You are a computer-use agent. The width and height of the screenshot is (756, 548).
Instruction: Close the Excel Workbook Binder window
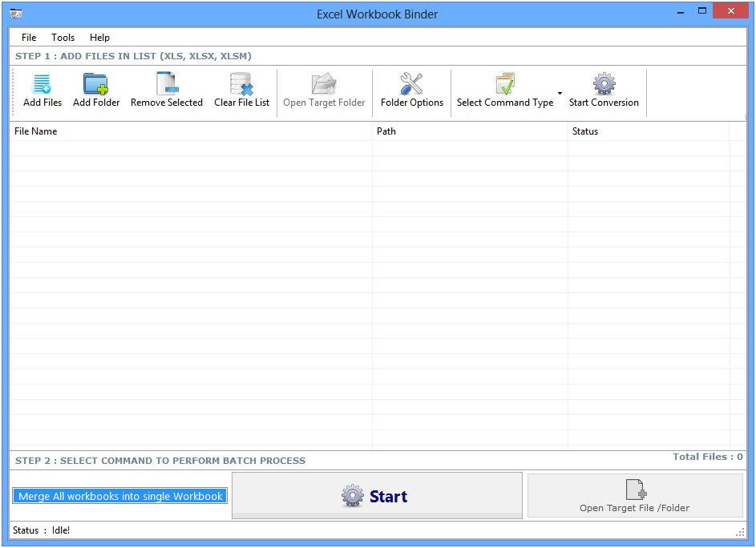pyautogui.click(x=730, y=10)
